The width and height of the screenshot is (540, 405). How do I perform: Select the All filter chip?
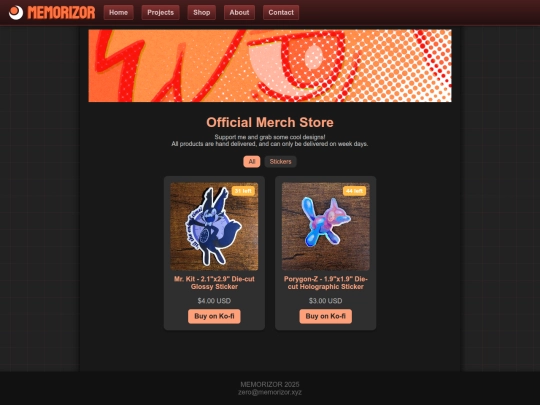pos(252,162)
